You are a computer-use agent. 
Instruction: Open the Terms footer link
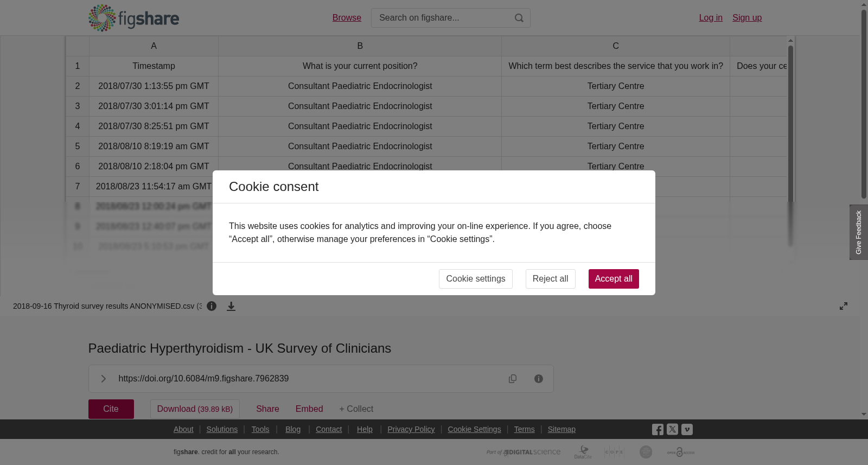(x=524, y=429)
